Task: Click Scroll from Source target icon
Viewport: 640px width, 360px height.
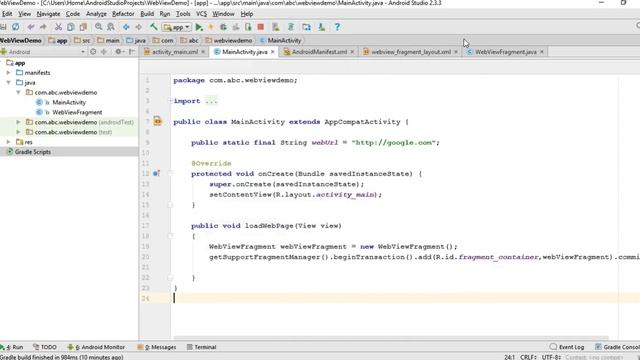Action: tap(93, 52)
